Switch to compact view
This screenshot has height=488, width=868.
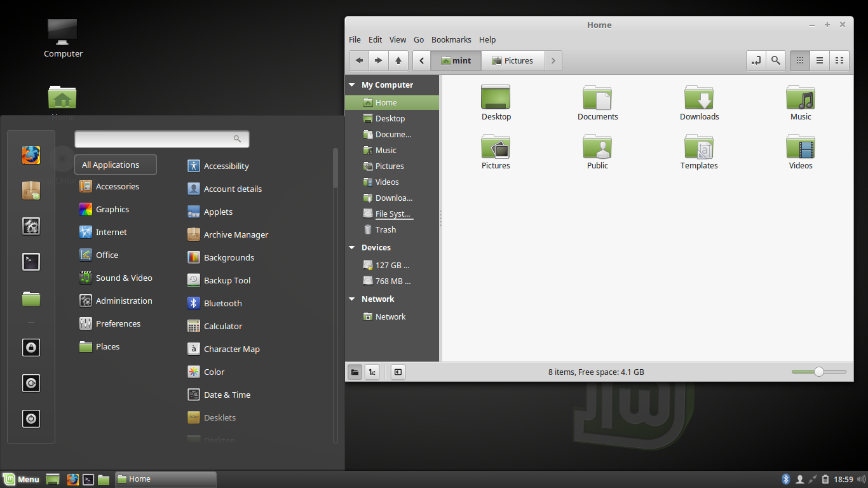(x=839, y=60)
